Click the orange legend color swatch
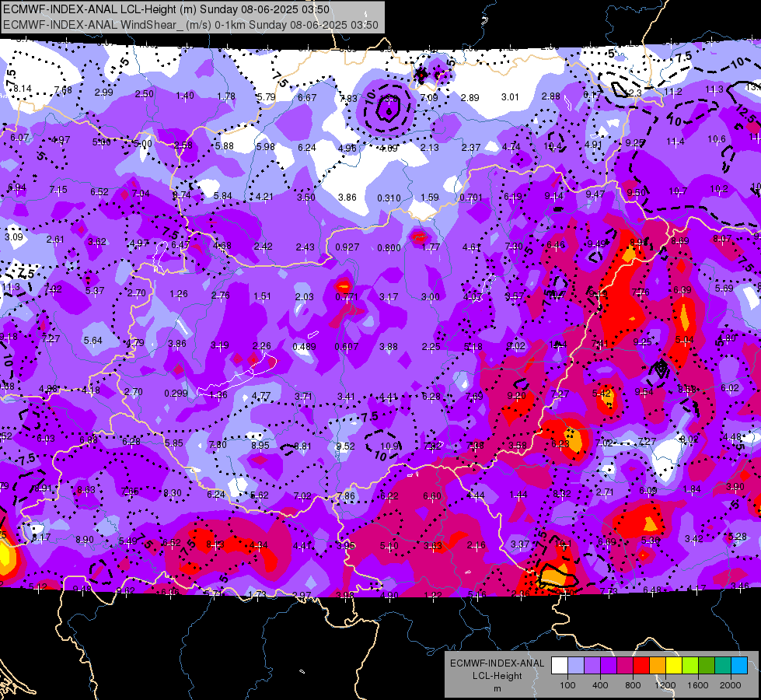The width and height of the screenshot is (761, 700). [658, 666]
